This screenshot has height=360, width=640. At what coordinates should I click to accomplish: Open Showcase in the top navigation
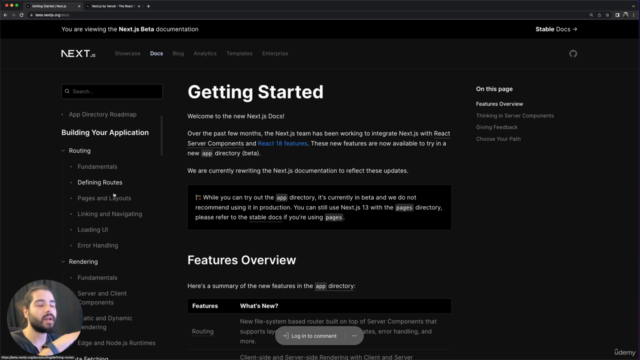pyautogui.click(x=127, y=53)
